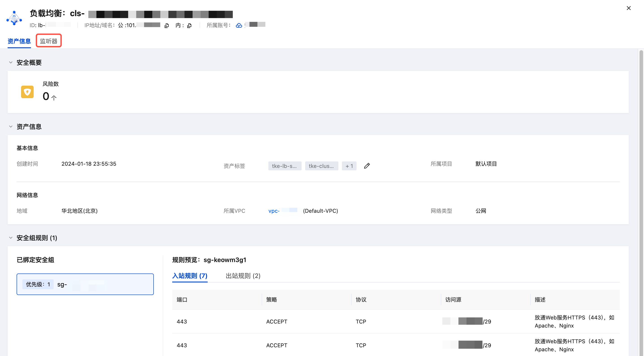Click the region value 华北地区(北京)
This screenshot has height=356, width=644.
[x=80, y=211]
